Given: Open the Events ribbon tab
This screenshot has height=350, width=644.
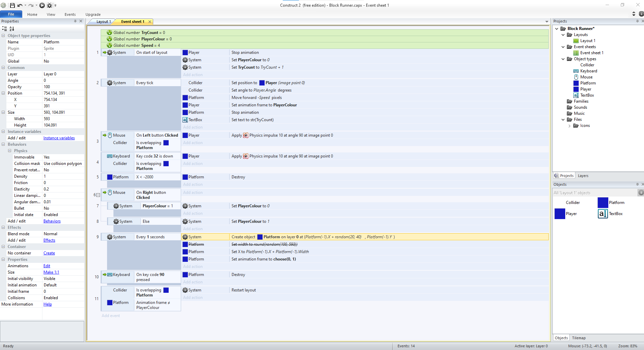Looking at the screenshot, I should tap(70, 14).
